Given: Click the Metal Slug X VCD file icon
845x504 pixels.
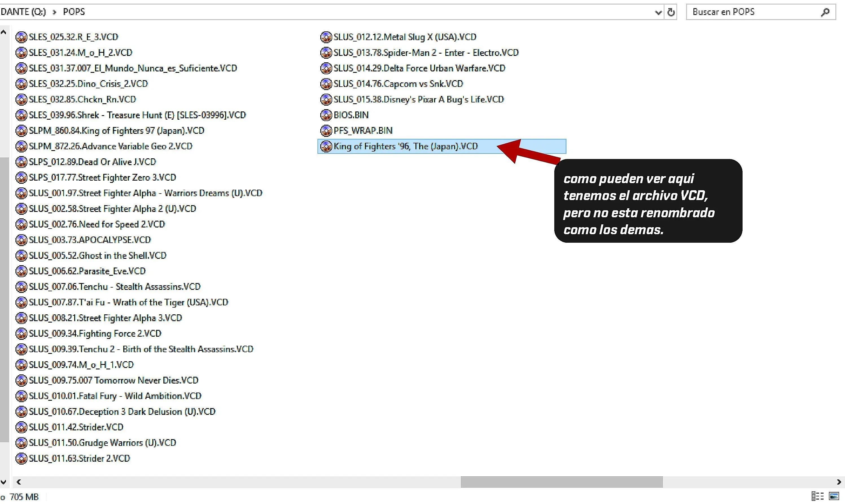Looking at the screenshot, I should pos(326,37).
